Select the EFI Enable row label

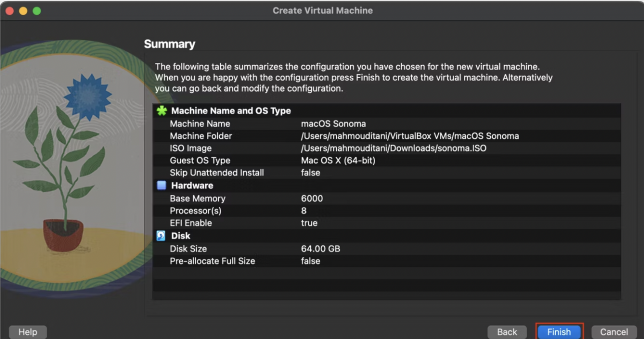click(191, 223)
